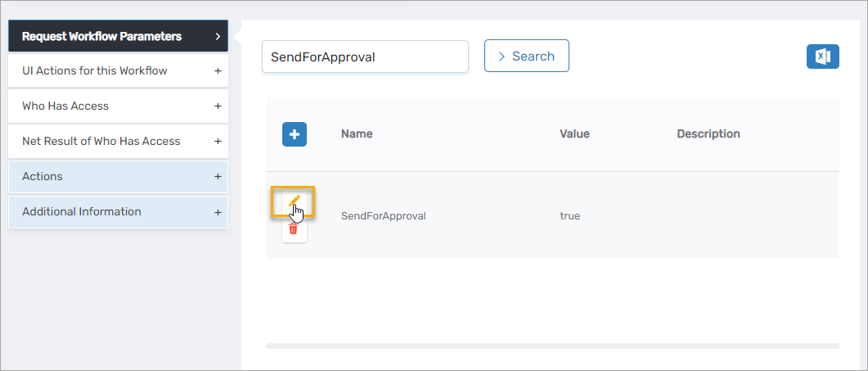Click the pencil edit icon for SendForApproval
This screenshot has width=868, height=371.
coord(294,201)
